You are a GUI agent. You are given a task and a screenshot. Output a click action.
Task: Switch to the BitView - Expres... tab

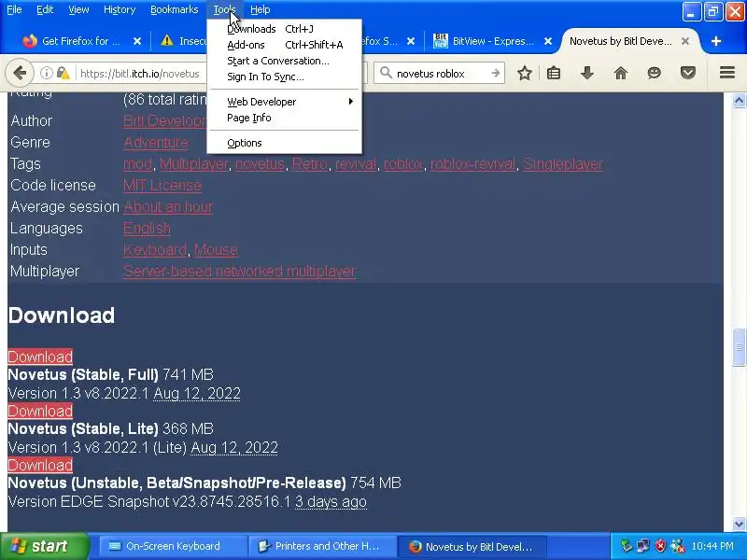click(x=493, y=41)
